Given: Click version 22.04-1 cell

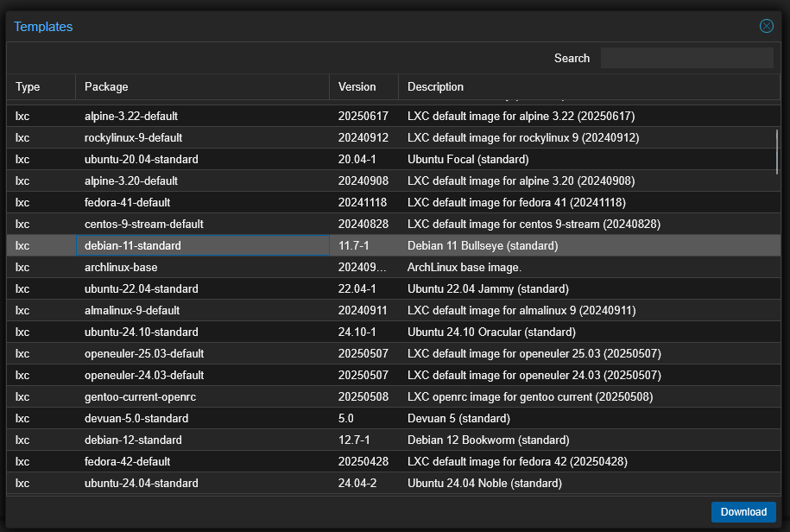Looking at the screenshot, I should (357, 288).
